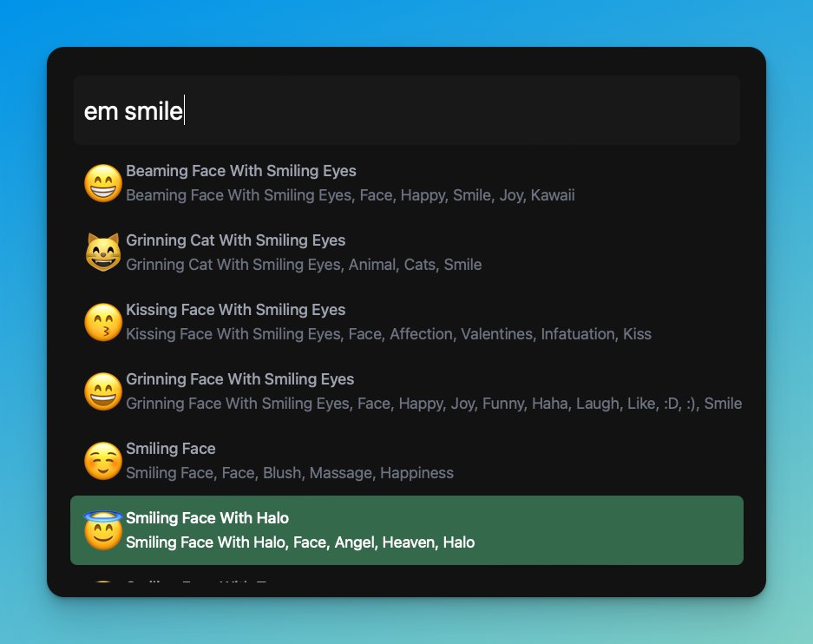Open 'Kissing Face With Smiling Eyes' result title
The height and width of the screenshot is (644, 813).
(235, 310)
